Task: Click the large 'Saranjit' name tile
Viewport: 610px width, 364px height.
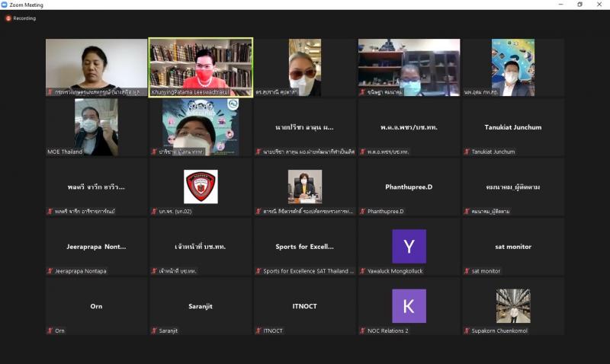Action: [201, 306]
